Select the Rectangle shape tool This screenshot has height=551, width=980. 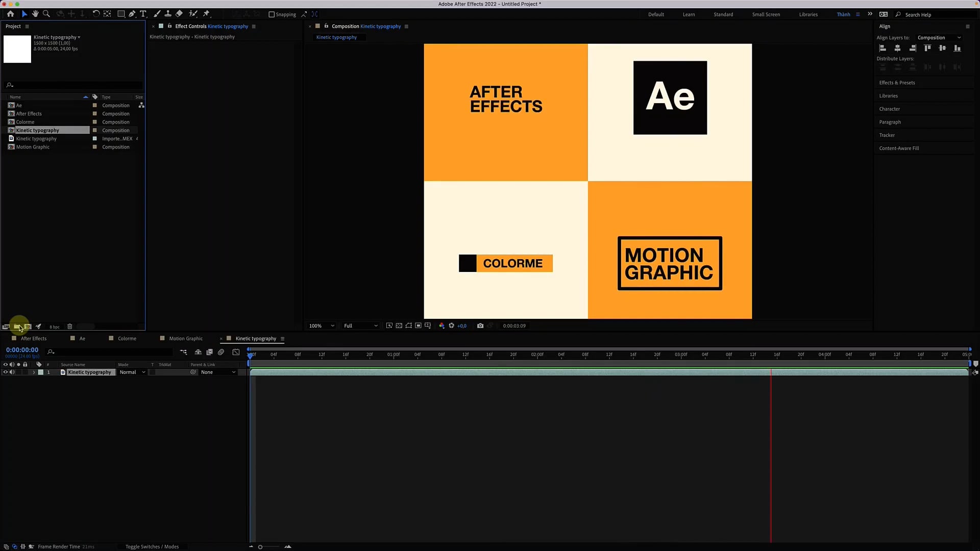pos(121,14)
